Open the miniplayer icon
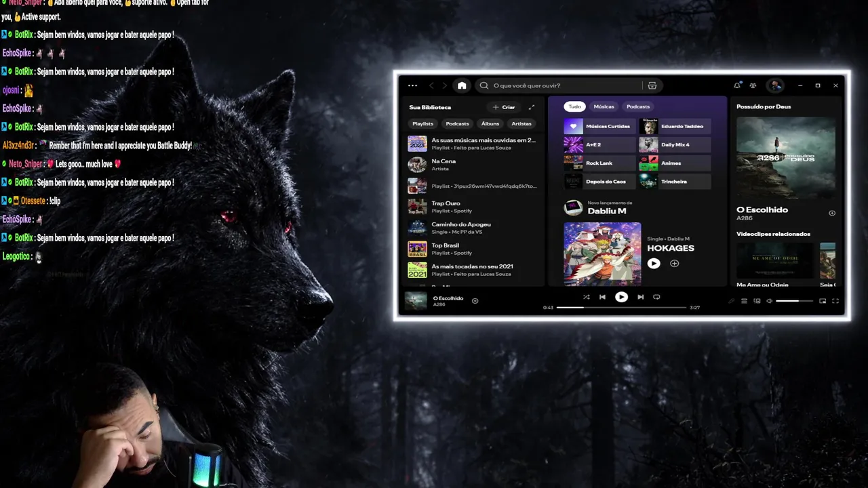Screen dimensions: 868x488 tap(823, 301)
